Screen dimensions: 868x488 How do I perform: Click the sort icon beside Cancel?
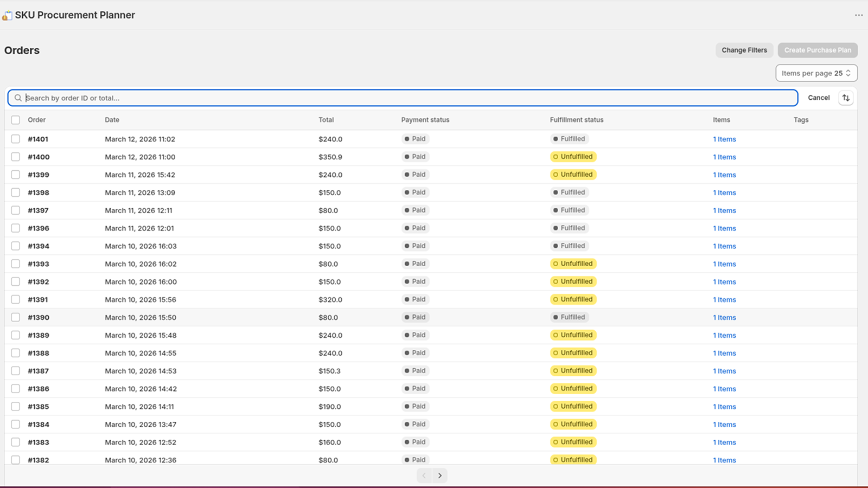pyautogui.click(x=846, y=98)
